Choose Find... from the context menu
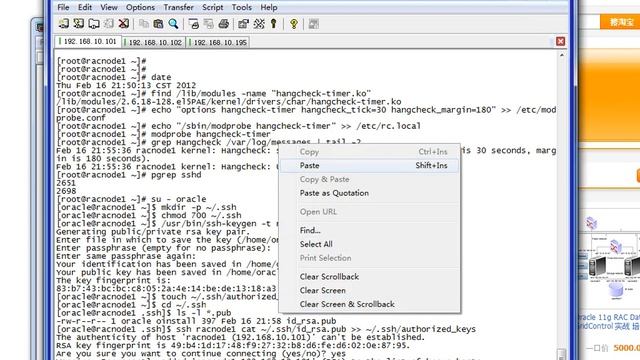 (370, 231)
